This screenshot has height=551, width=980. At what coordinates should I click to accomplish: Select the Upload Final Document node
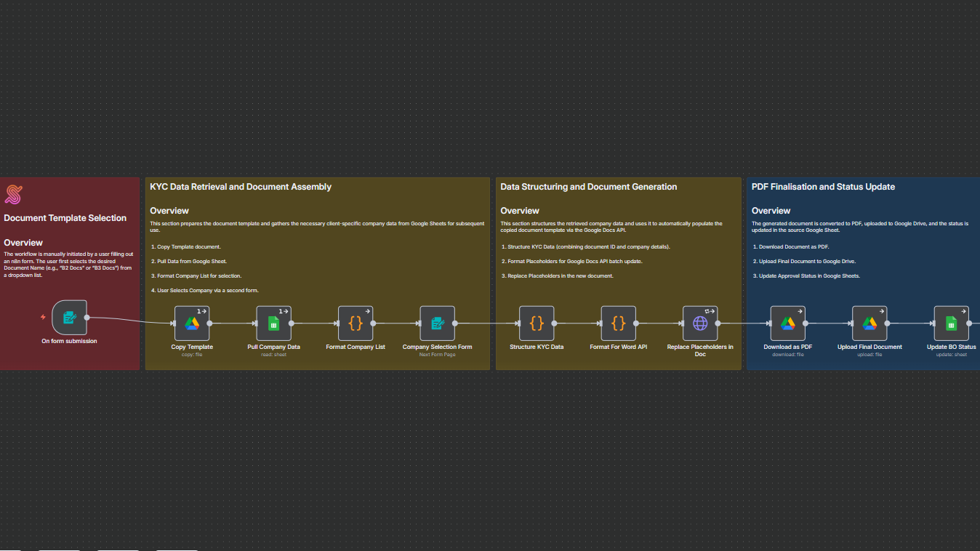coord(869,322)
